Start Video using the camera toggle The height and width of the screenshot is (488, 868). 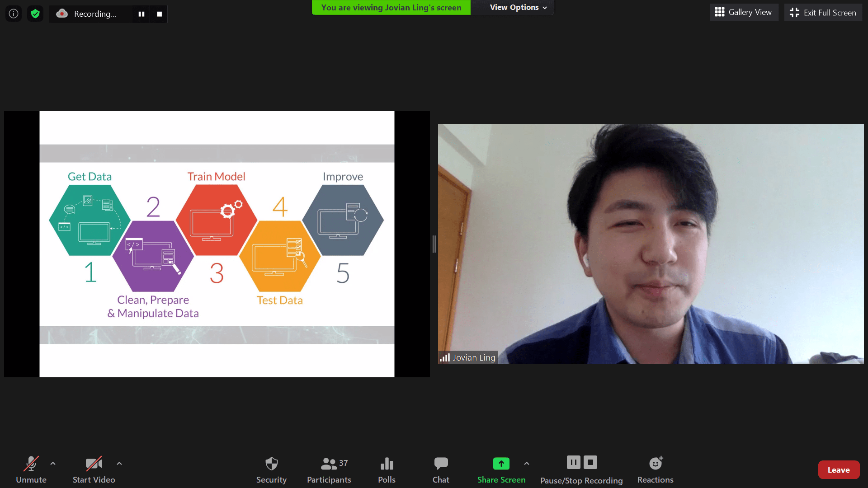pos(94,470)
